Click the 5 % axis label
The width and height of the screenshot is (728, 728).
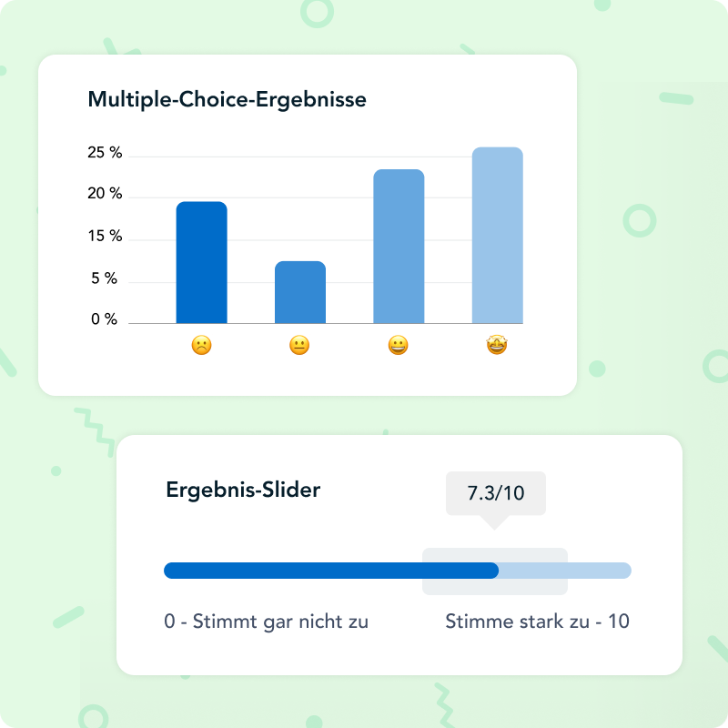(x=105, y=278)
